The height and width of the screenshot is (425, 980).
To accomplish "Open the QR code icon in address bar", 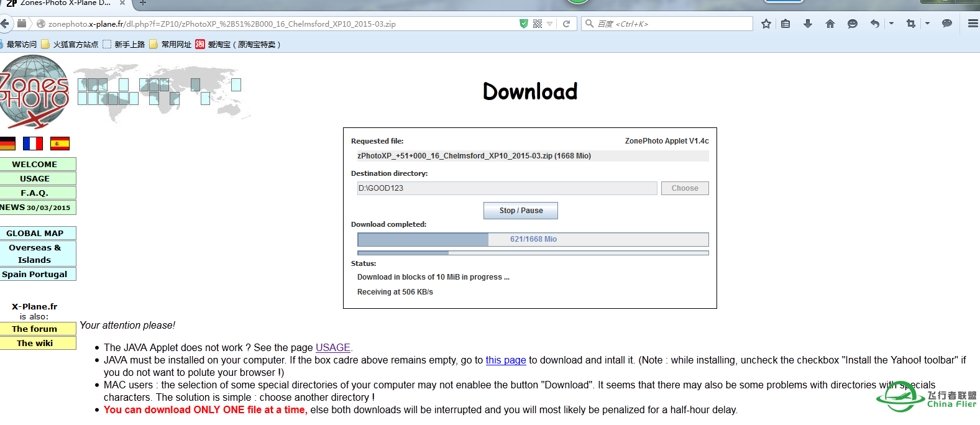I will [538, 24].
